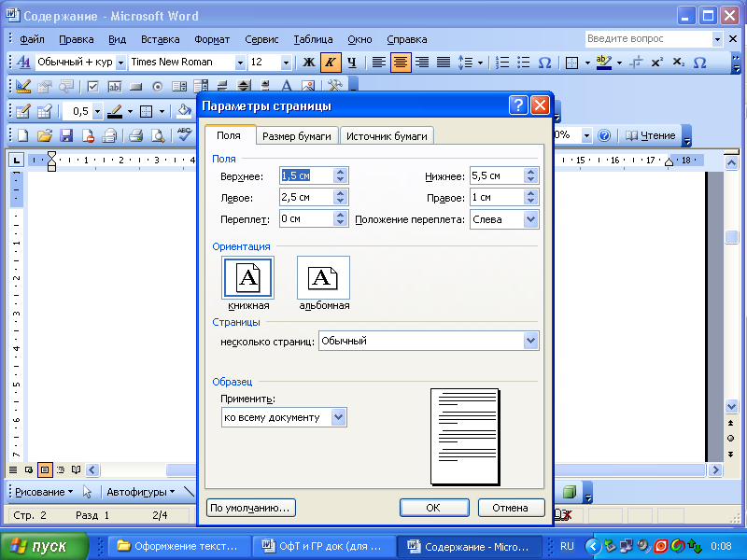
Task: Click the Print Layout view icon
Action: tap(45, 470)
